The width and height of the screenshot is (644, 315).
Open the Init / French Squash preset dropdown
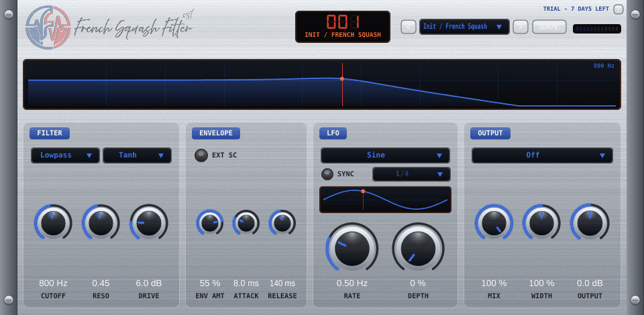tap(464, 27)
